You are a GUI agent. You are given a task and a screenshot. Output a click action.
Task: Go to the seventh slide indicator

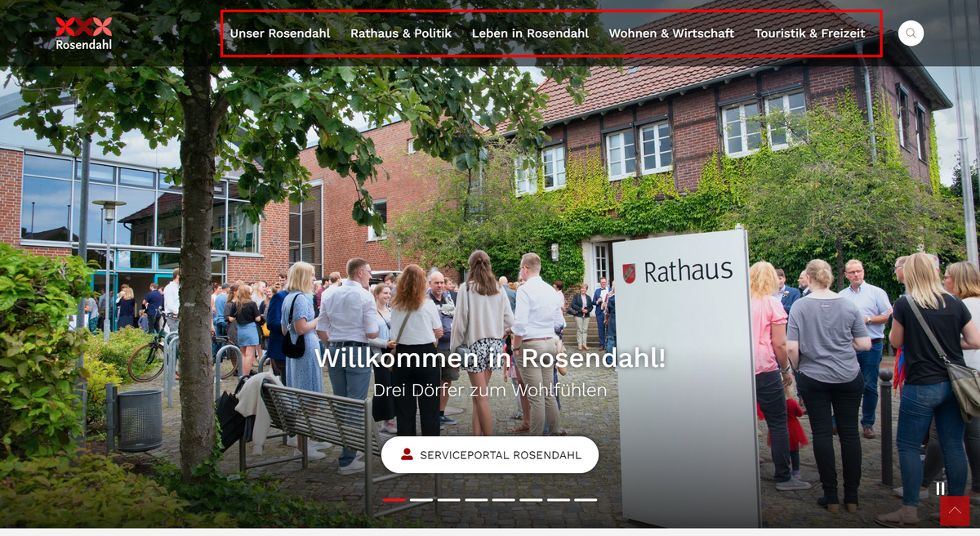[558, 499]
